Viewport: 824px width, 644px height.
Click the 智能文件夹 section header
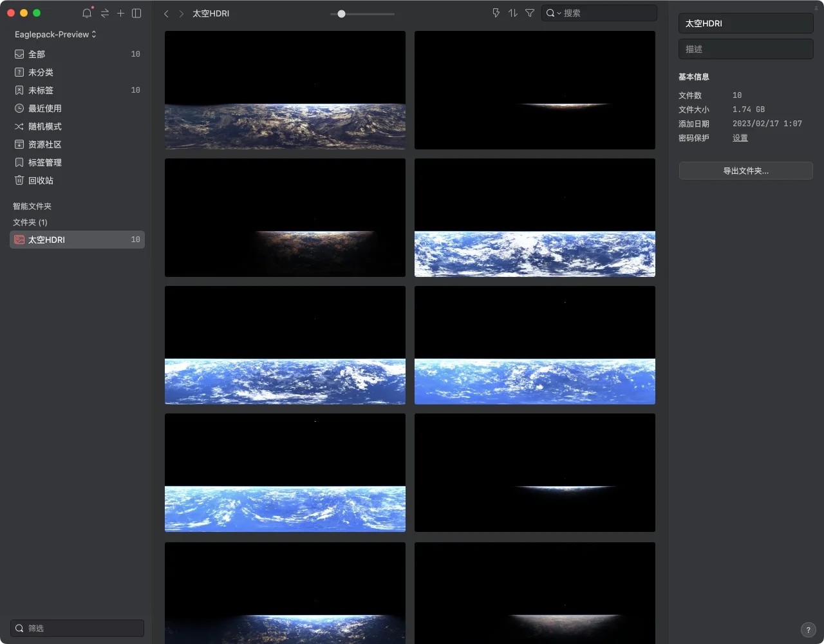click(32, 206)
